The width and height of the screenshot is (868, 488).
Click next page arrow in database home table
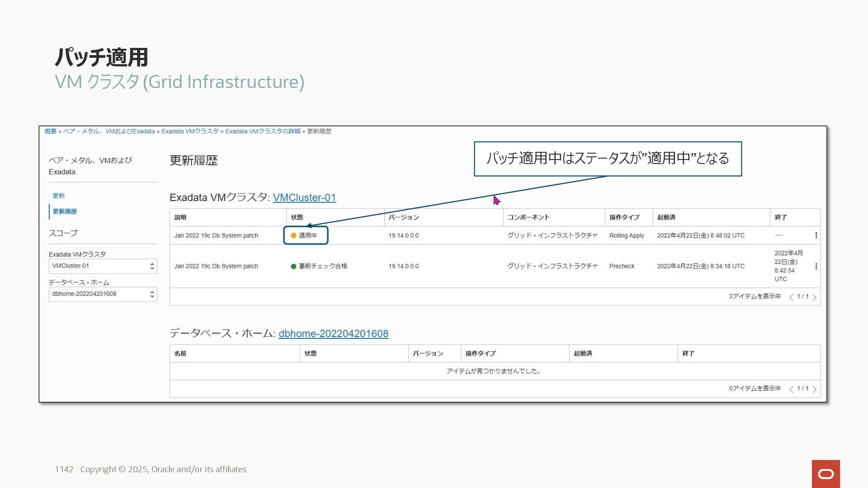(x=815, y=389)
